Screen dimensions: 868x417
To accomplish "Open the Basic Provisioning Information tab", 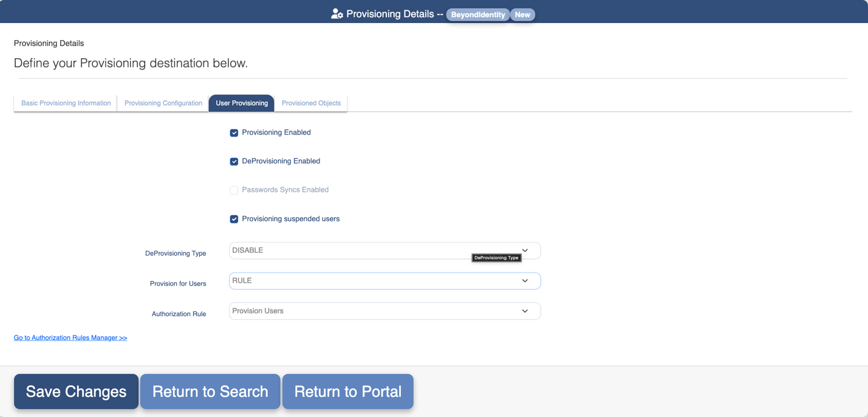I will pos(66,103).
